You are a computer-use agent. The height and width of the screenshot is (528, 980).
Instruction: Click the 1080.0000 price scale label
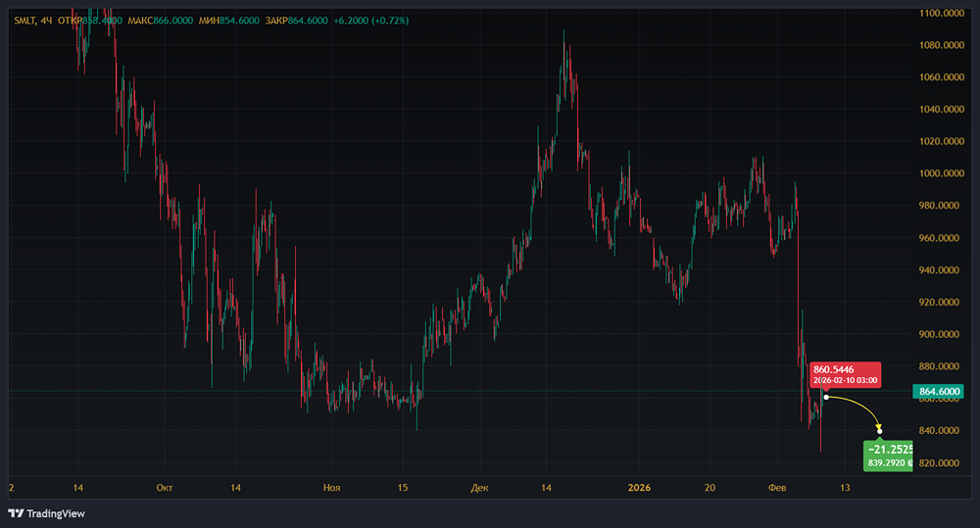tap(941, 45)
